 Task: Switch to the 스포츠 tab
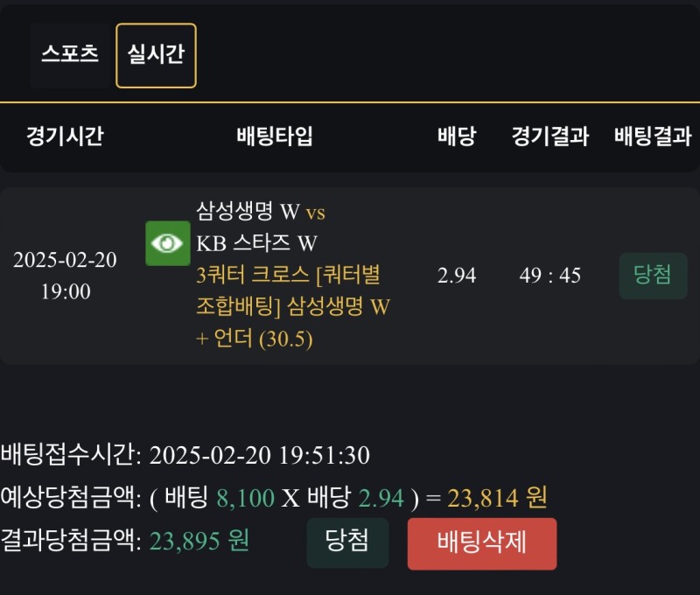tap(69, 54)
